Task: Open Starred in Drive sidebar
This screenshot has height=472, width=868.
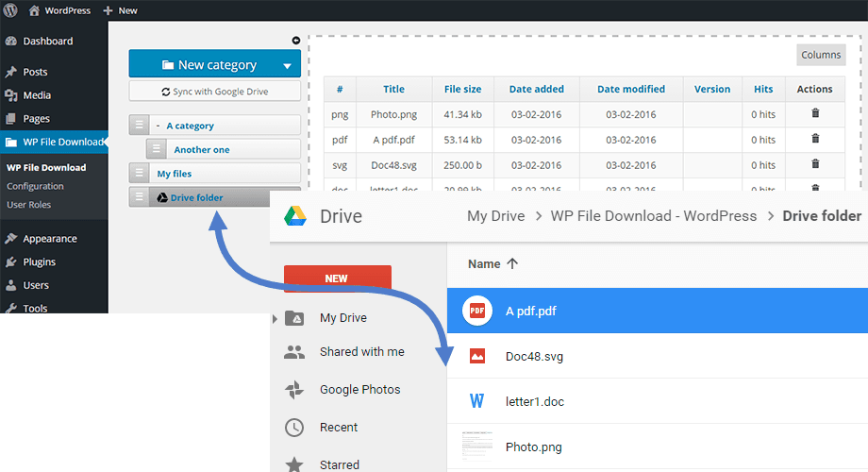Action: pos(340,464)
